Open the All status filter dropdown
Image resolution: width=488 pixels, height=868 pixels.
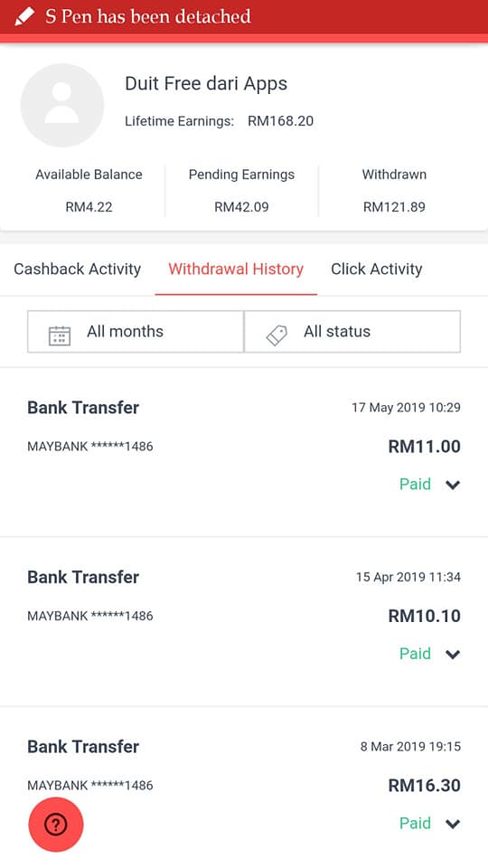coord(352,332)
